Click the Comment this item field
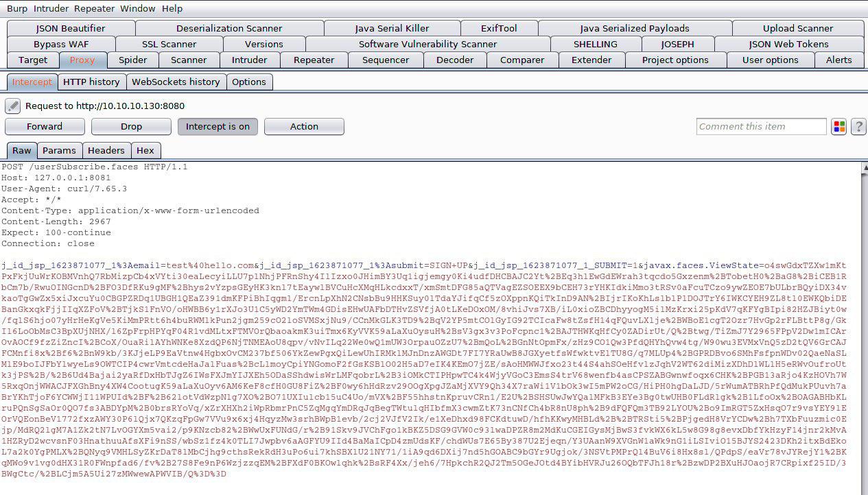The height and width of the screenshot is (495, 868). 762,126
